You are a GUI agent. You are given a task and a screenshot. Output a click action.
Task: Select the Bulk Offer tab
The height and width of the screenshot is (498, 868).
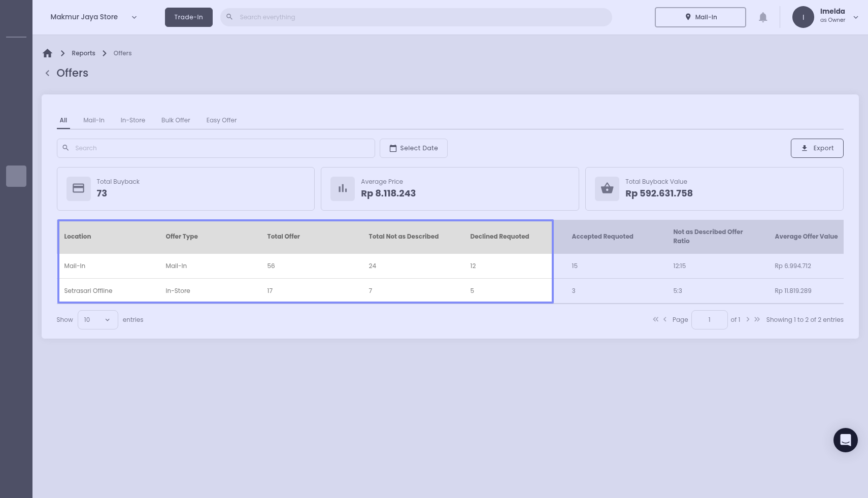coord(176,120)
